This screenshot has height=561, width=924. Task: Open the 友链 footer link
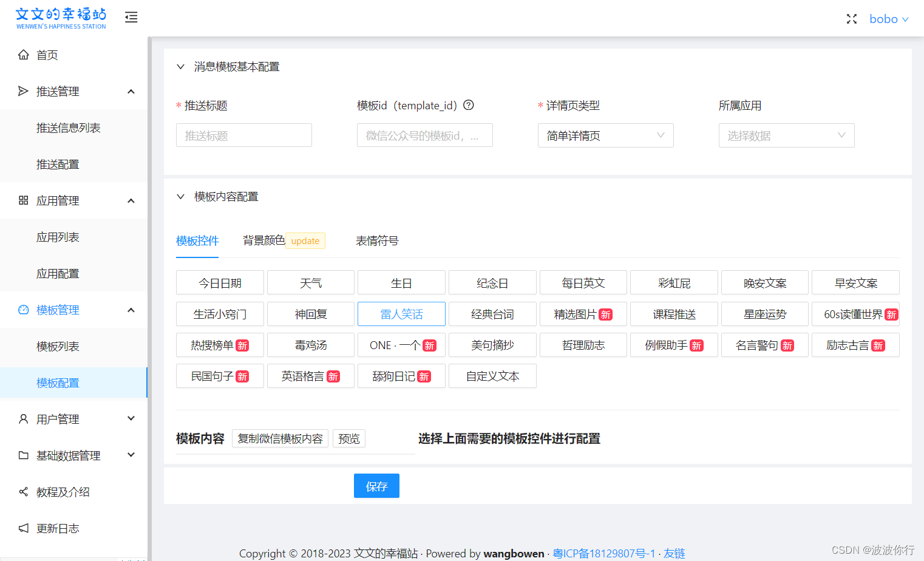674,553
